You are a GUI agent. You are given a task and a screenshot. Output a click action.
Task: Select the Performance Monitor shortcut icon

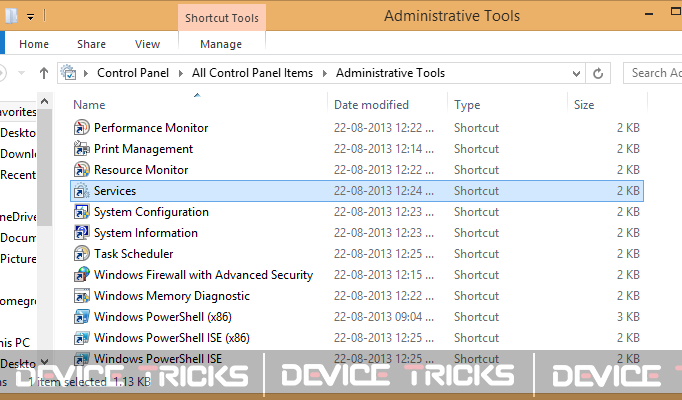(x=81, y=128)
